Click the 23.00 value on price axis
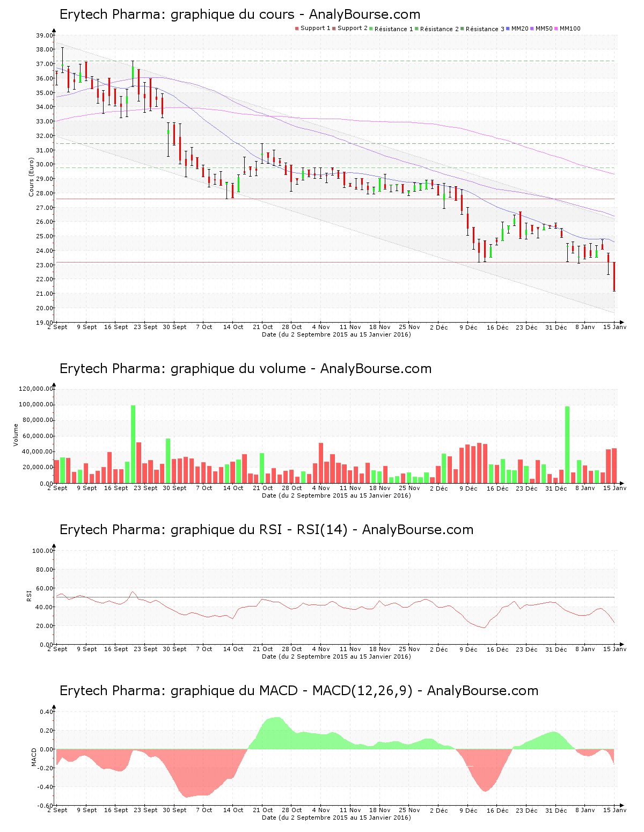The image size is (644, 832). [45, 265]
